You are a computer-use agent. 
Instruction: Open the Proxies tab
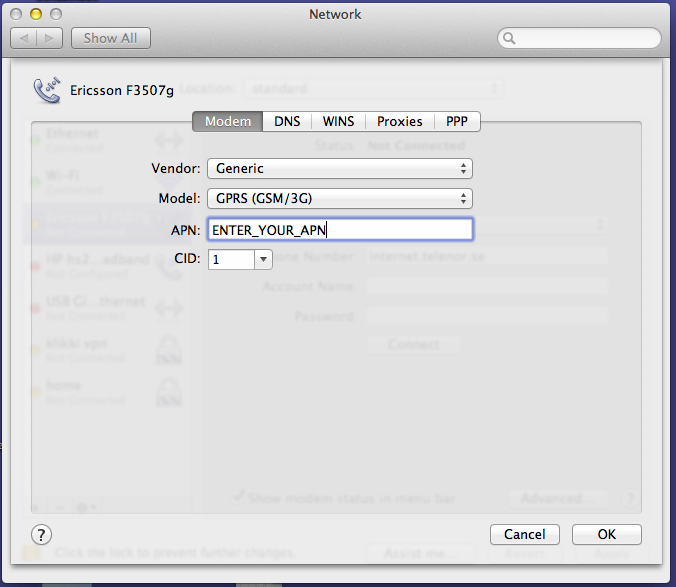coord(399,121)
